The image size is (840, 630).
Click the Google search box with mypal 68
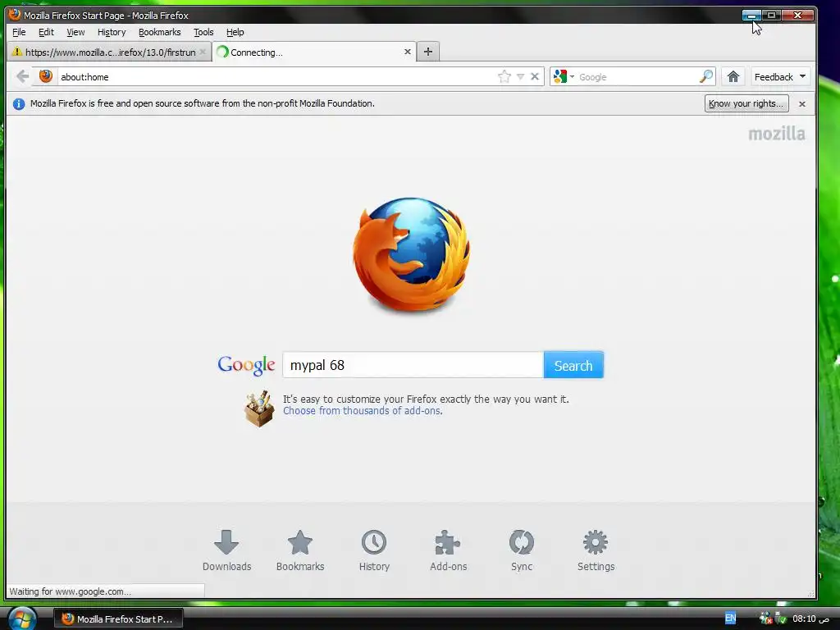click(x=413, y=365)
